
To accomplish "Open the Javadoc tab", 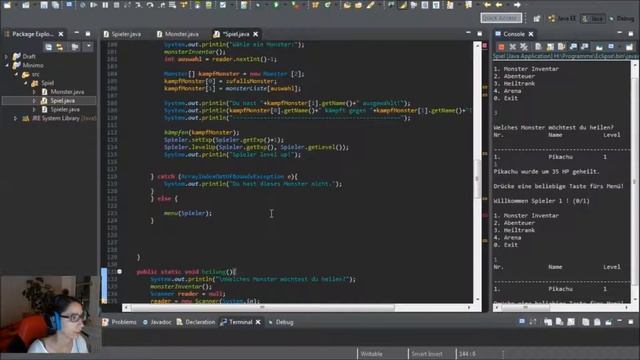I will point(157,322).
